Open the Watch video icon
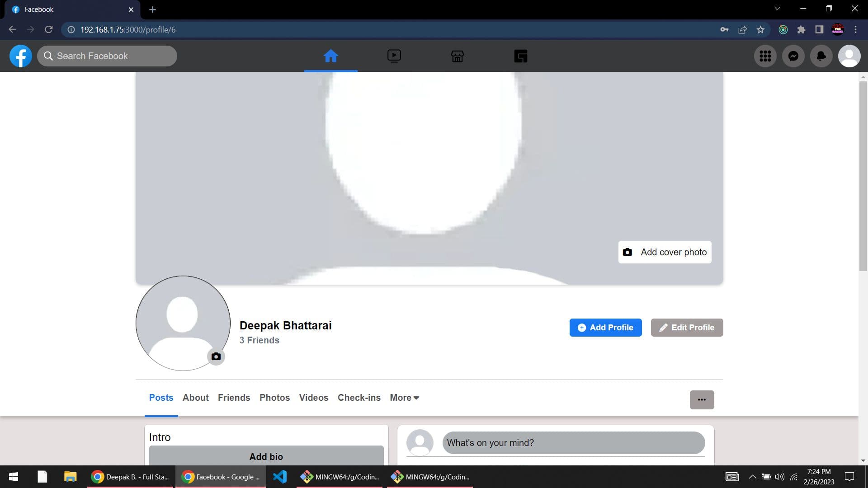 (x=394, y=56)
